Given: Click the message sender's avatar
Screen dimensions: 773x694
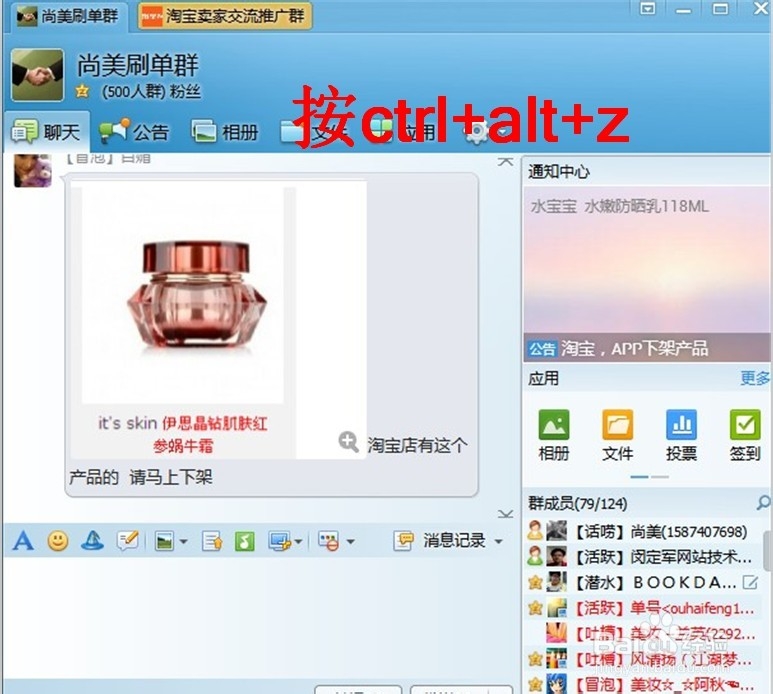Looking at the screenshot, I should click(33, 171).
